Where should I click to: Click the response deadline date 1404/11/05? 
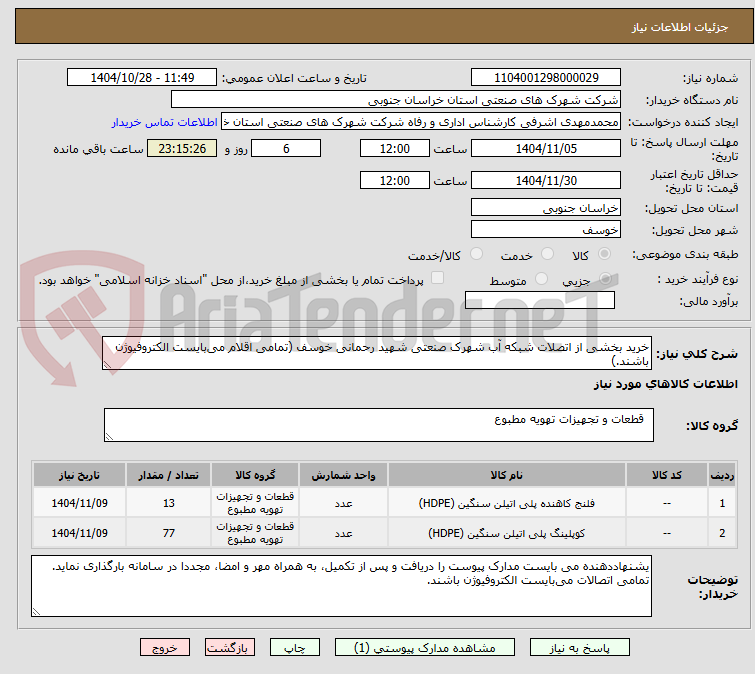click(x=546, y=148)
